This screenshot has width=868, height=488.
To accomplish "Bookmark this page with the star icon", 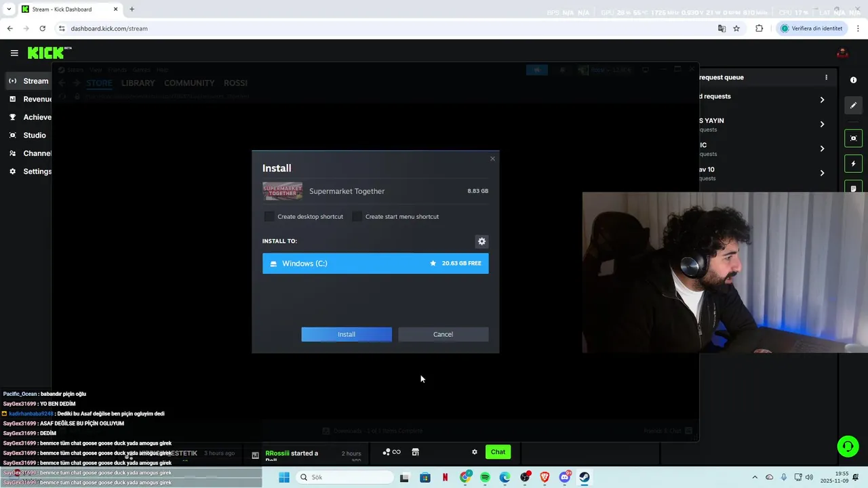I will click(736, 28).
